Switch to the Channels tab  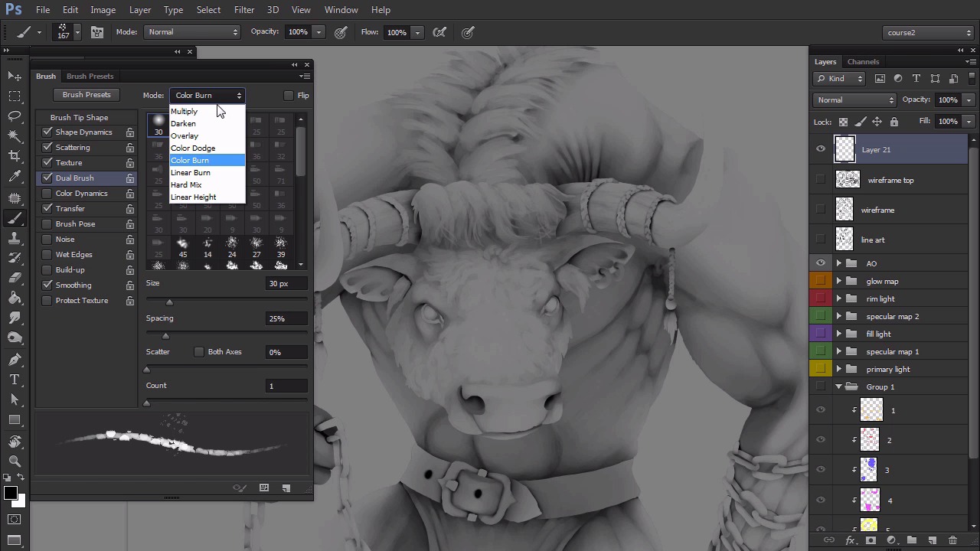[863, 62]
